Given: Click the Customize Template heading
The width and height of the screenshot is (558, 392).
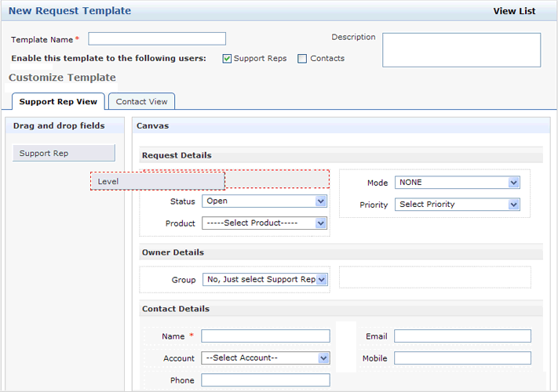Looking at the screenshot, I should point(62,78).
